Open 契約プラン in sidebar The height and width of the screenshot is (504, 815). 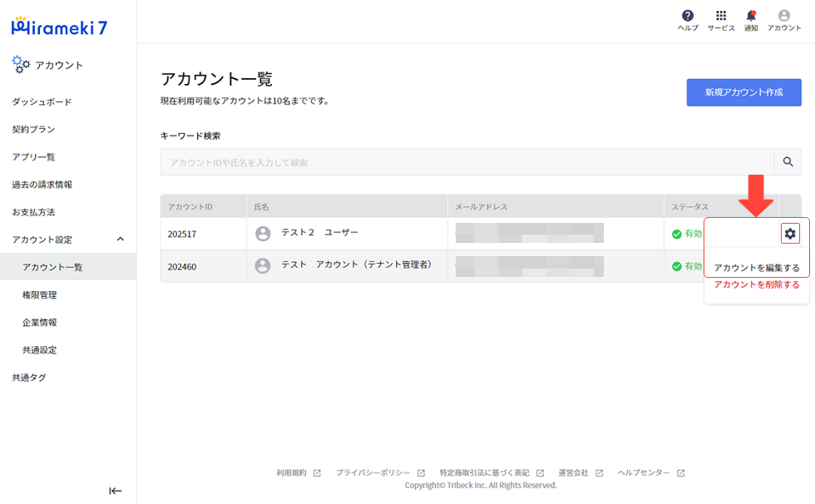tap(33, 130)
